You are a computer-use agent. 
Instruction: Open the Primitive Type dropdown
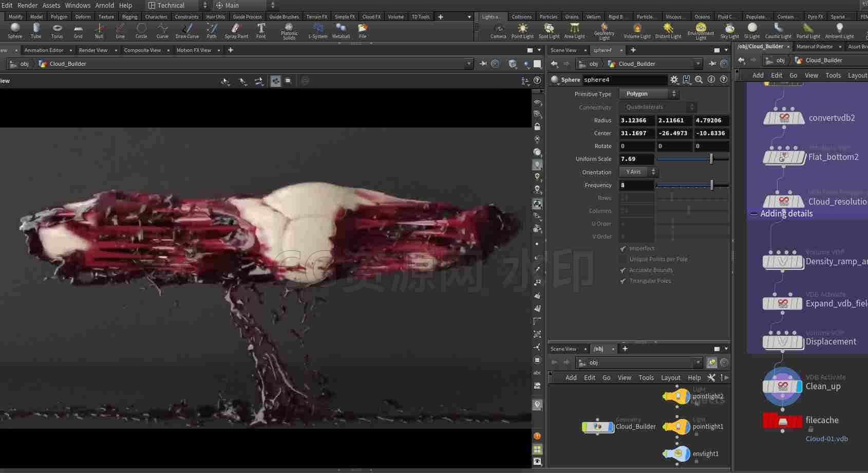pyautogui.click(x=649, y=94)
